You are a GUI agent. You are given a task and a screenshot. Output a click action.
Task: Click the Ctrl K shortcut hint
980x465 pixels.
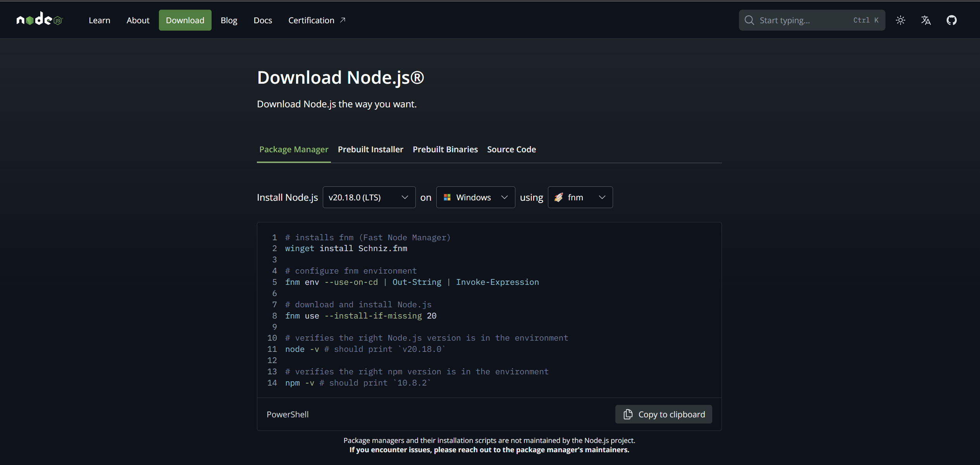point(866,20)
